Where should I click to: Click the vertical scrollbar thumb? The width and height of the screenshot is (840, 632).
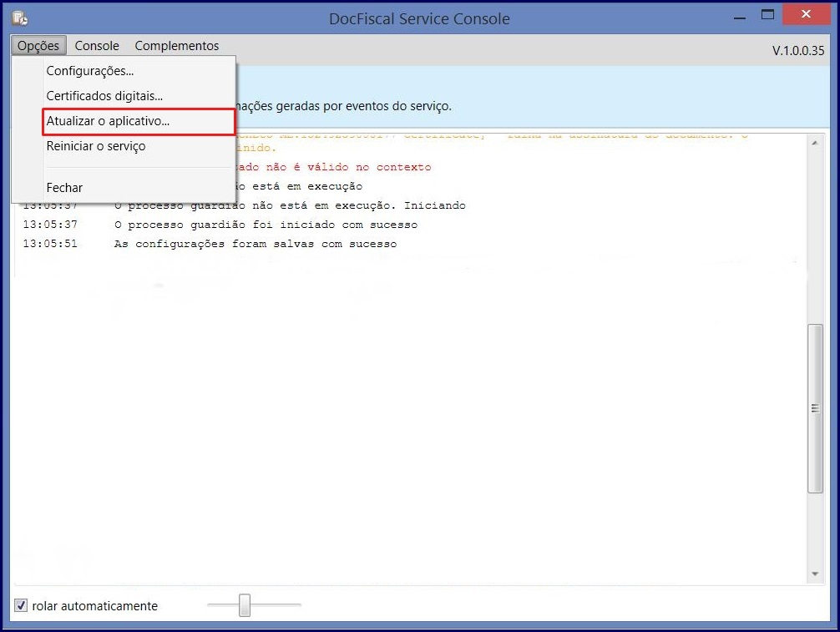pyautogui.click(x=815, y=408)
